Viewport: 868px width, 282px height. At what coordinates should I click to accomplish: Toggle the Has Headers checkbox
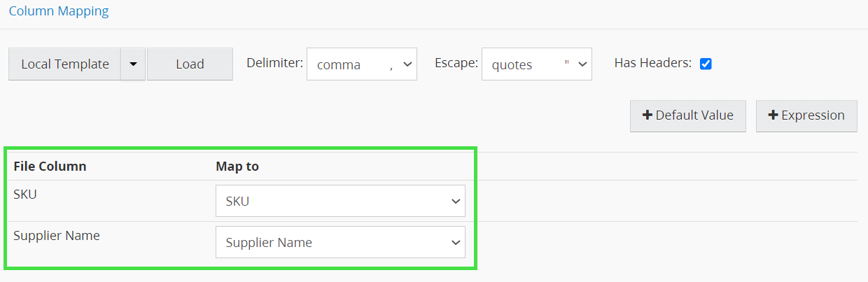pos(706,64)
